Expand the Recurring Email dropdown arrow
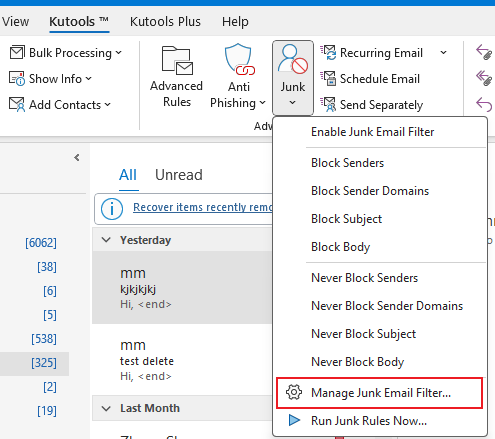 (443, 53)
